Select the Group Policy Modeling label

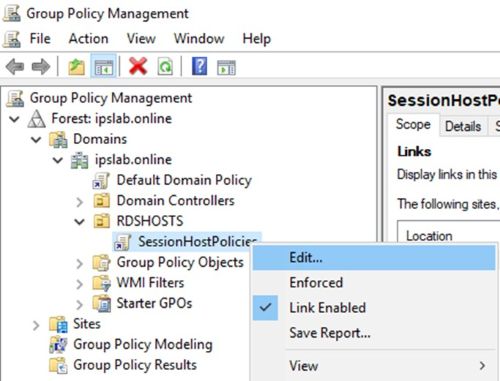tap(143, 344)
